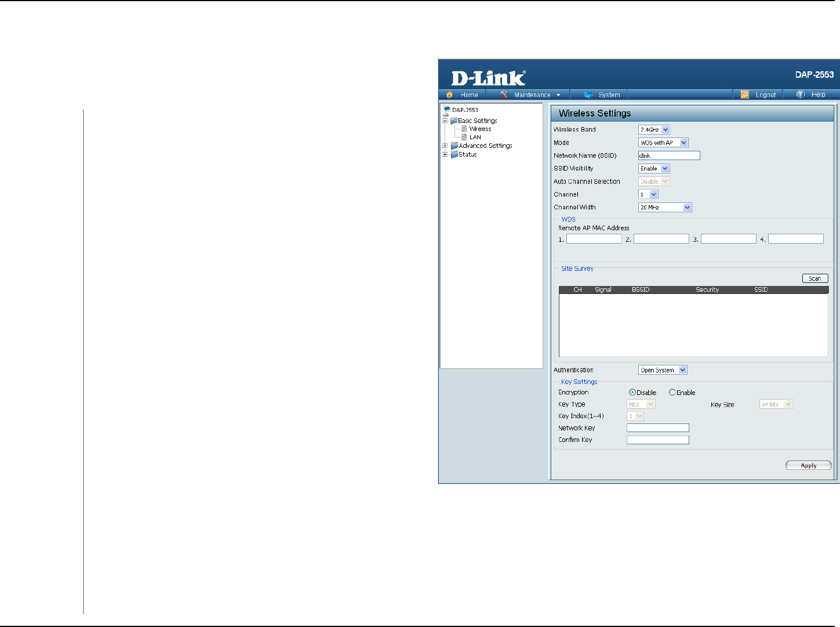
Task: Click the Scan button in Site Survey
Action: coord(815,278)
